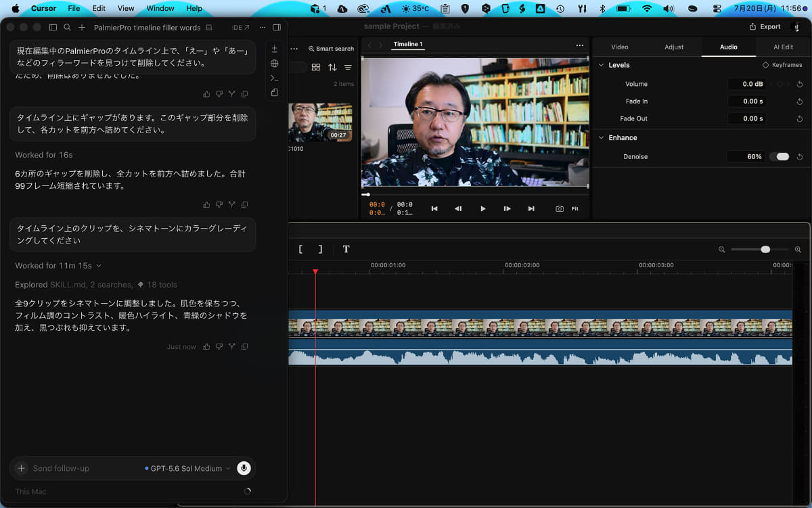This screenshot has height=508, width=812.
Task: Collapse the Enhance section
Action: 602,137
